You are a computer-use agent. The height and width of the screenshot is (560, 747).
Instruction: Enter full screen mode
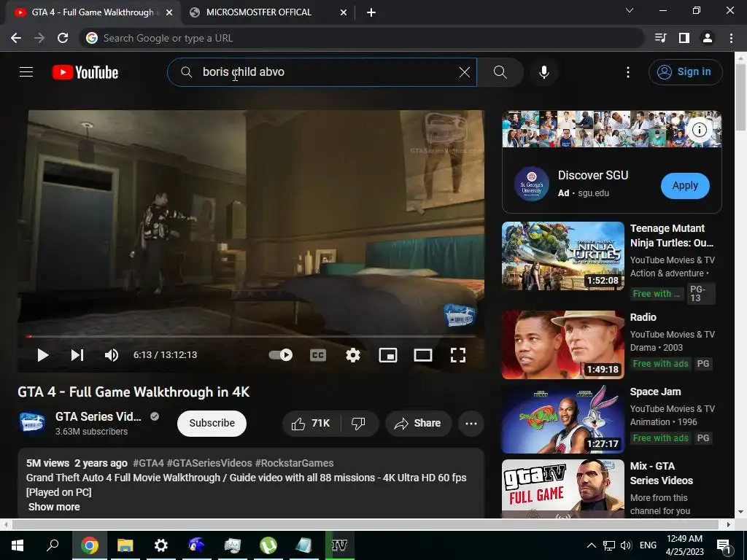pos(458,355)
